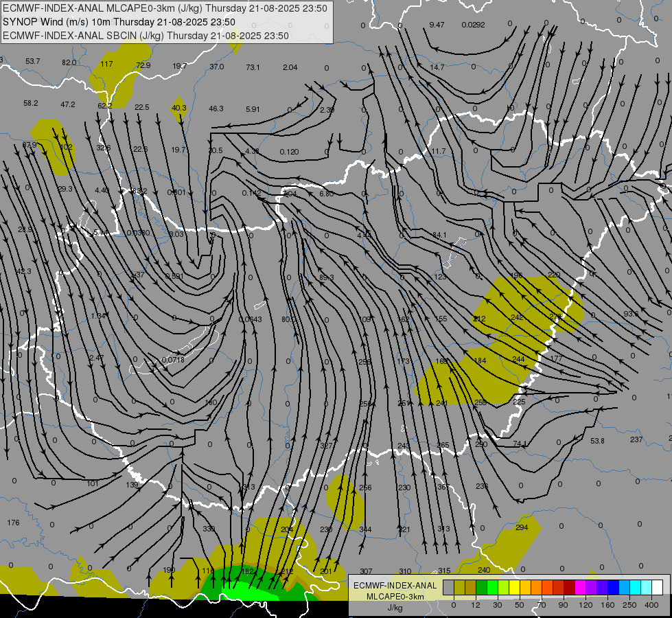
Task: Click the grid value '9.47'
Action: tap(437, 25)
